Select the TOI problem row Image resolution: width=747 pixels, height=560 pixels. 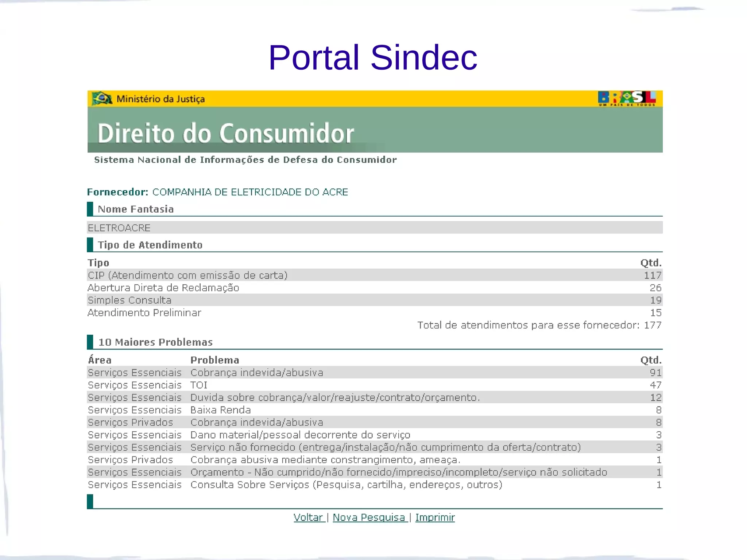[375, 385]
